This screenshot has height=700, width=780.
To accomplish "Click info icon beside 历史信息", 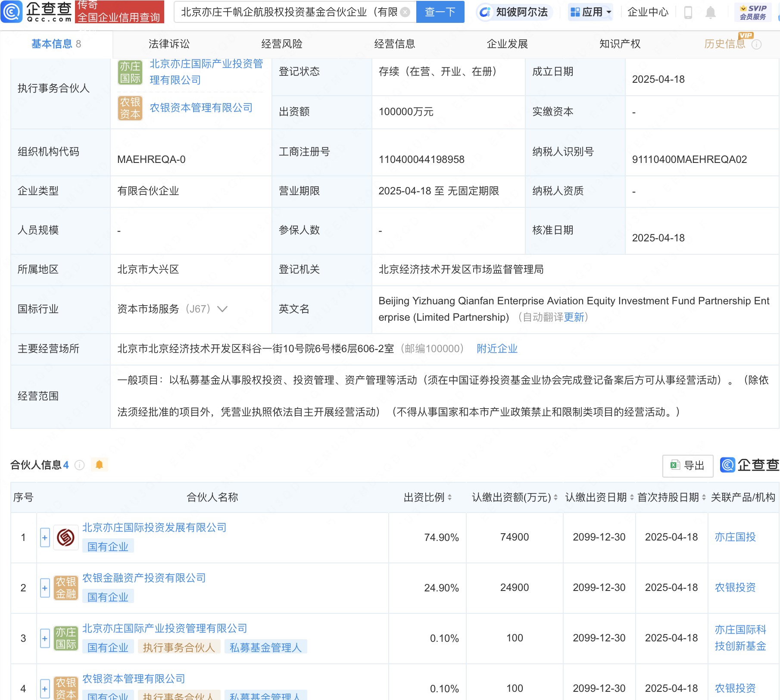I will [x=756, y=44].
